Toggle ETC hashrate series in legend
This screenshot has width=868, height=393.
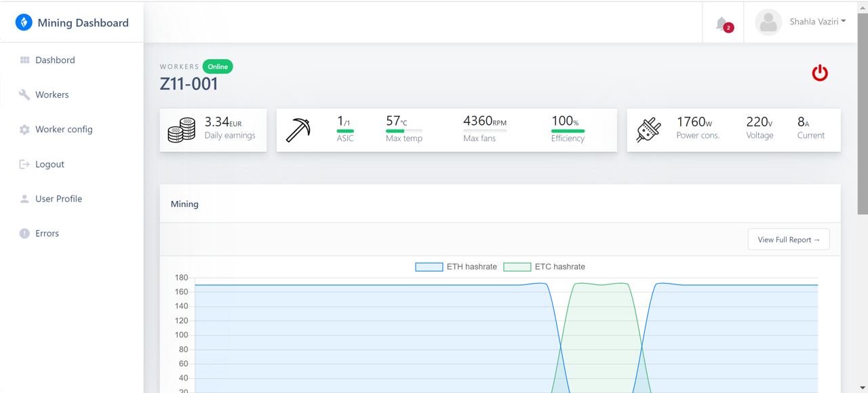point(544,267)
